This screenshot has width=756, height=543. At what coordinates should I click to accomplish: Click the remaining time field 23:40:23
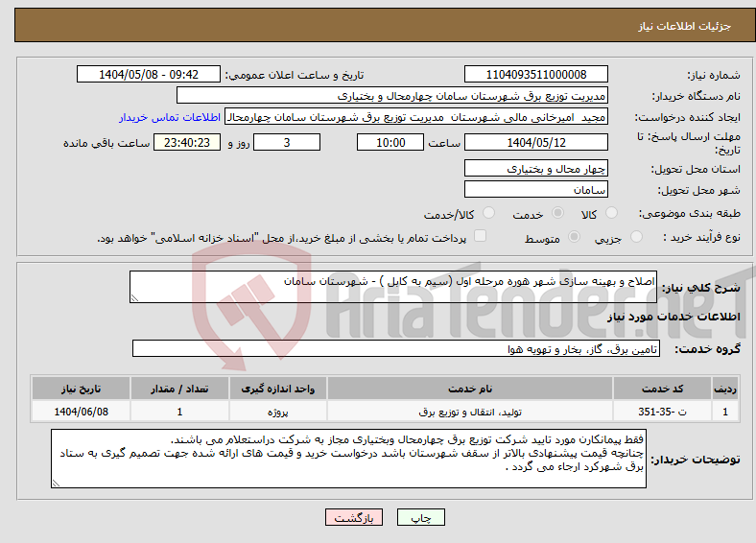click(187, 142)
